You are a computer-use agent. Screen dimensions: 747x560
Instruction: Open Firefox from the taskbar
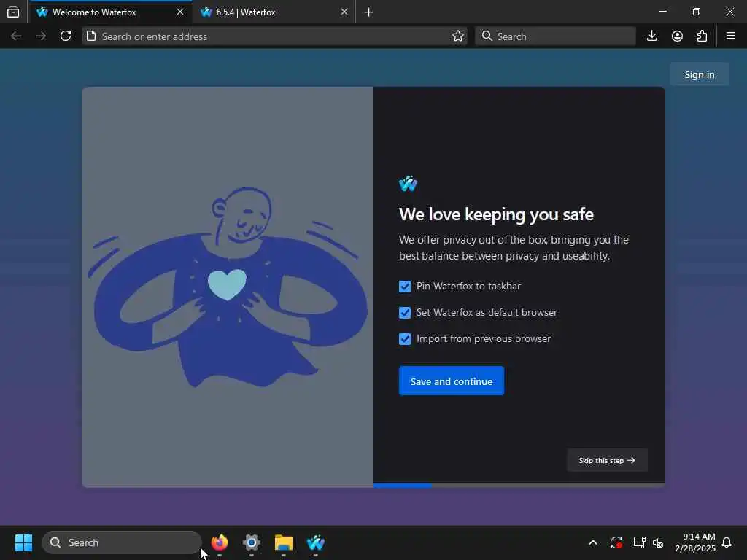[219, 542]
